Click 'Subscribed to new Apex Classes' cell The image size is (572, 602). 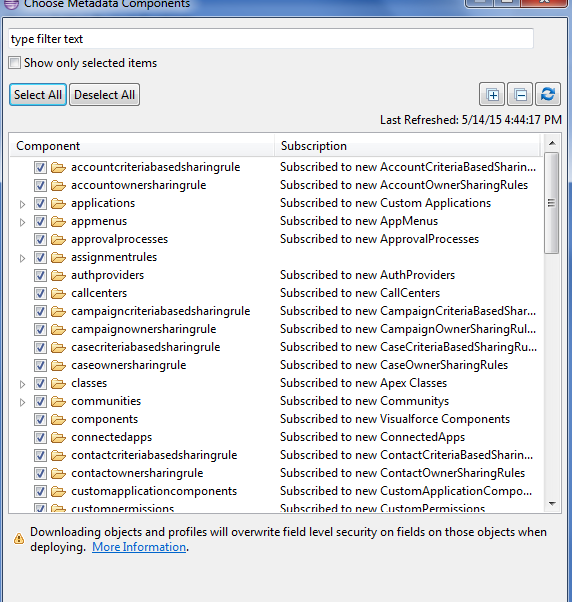pos(364,383)
